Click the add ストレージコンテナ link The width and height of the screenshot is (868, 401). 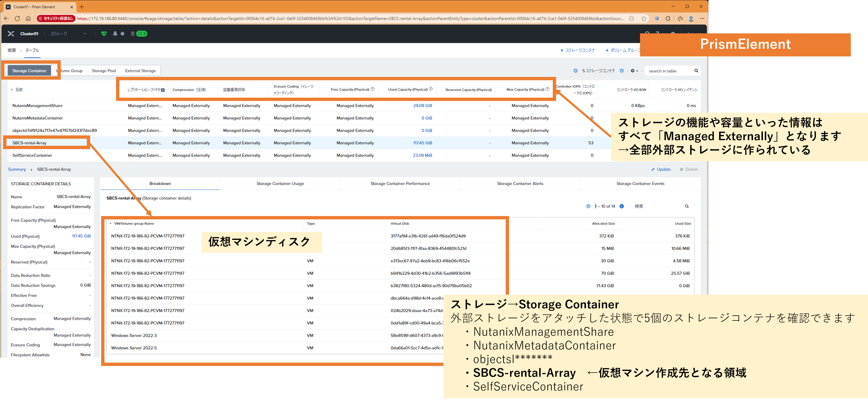click(x=578, y=51)
